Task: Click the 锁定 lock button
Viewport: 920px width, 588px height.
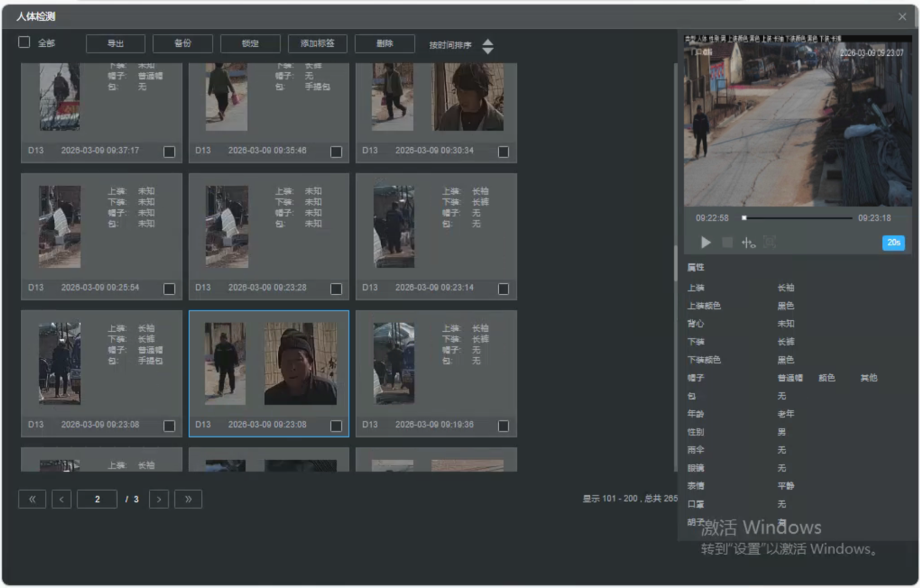Action: [250, 44]
